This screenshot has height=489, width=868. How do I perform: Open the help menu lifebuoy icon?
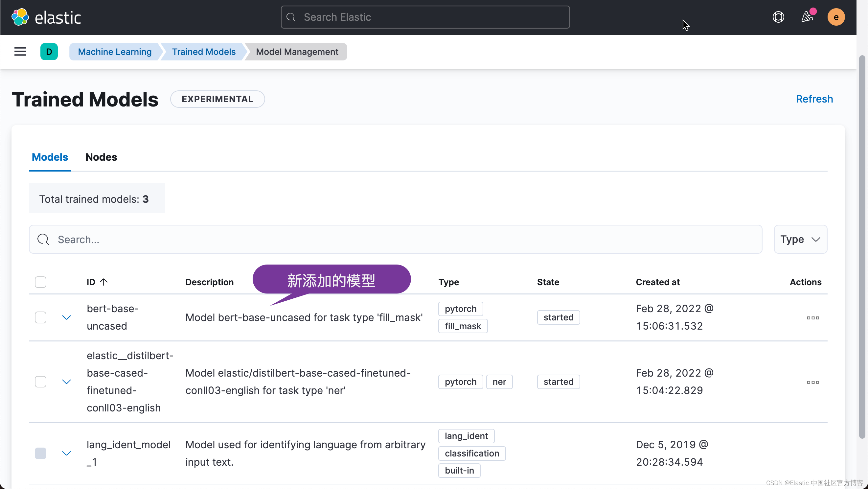click(x=778, y=17)
